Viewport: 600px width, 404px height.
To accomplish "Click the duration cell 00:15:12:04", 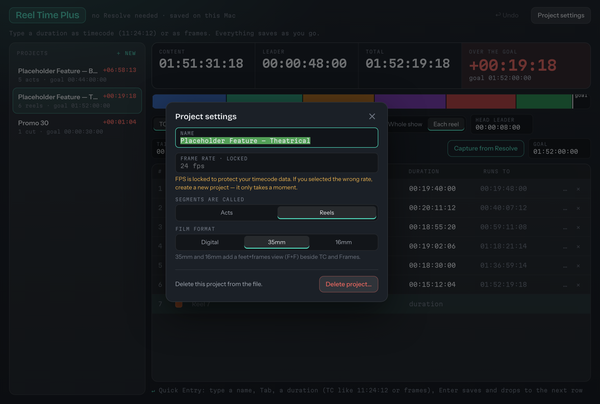I will 432,284.
